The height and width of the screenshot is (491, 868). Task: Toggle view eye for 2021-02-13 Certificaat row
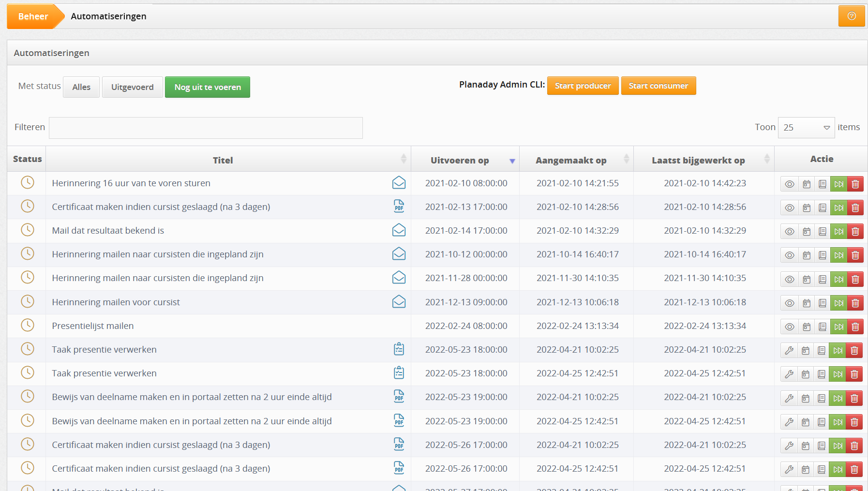[x=790, y=208]
